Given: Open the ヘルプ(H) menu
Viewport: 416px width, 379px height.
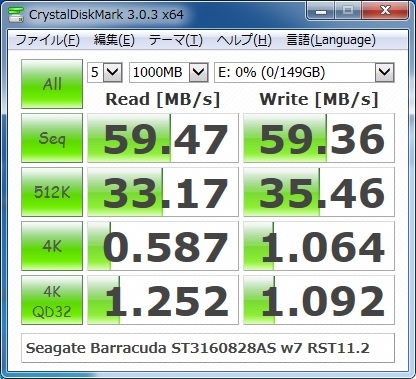Looking at the screenshot, I should click(x=244, y=40).
